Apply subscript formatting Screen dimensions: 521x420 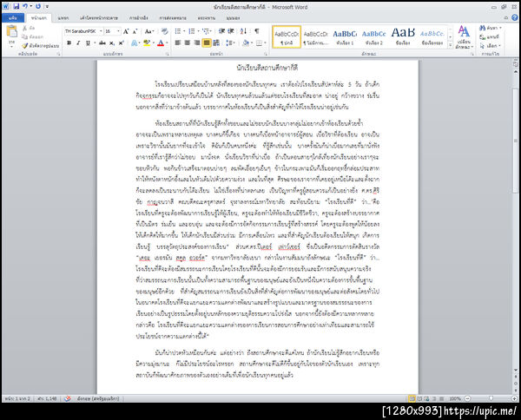point(112,43)
